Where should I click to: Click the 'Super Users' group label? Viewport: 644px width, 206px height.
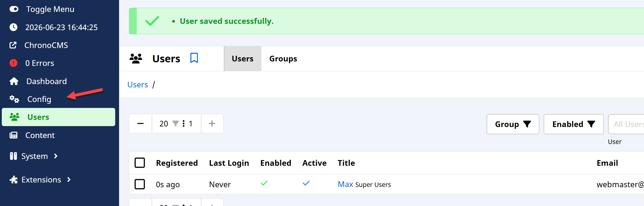(x=373, y=185)
